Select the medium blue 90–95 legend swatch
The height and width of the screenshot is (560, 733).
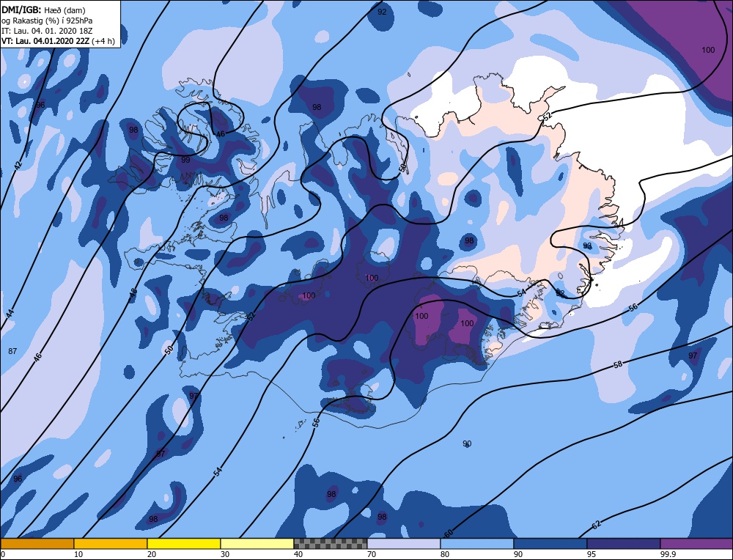coord(550,544)
